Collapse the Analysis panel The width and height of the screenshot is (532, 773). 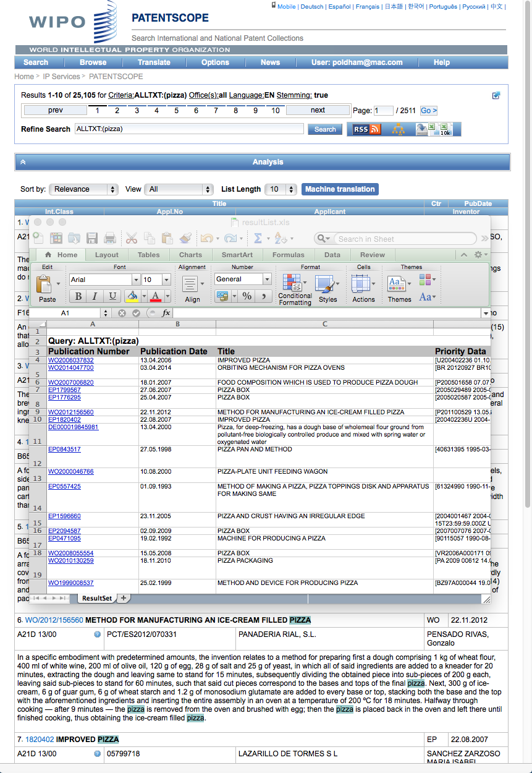pyautogui.click(x=23, y=162)
